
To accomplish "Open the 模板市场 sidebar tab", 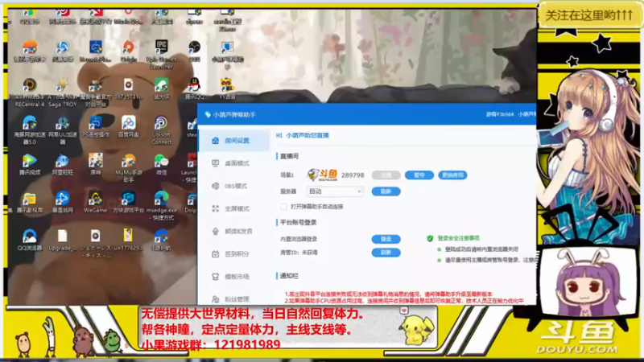I will (233, 277).
